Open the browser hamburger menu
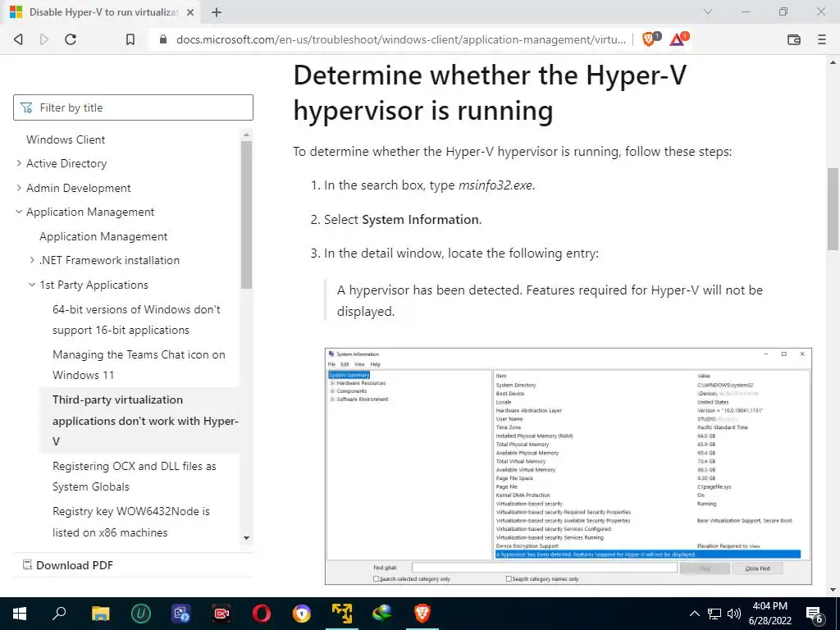 click(822, 39)
